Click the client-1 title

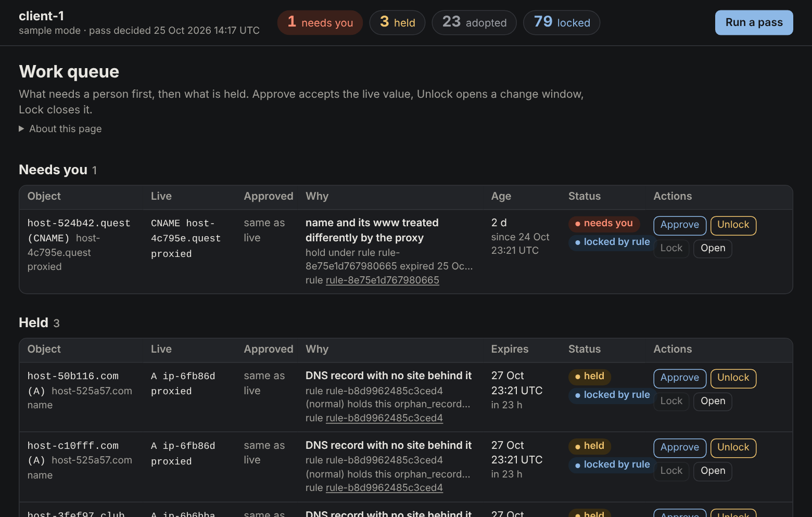[x=41, y=16]
